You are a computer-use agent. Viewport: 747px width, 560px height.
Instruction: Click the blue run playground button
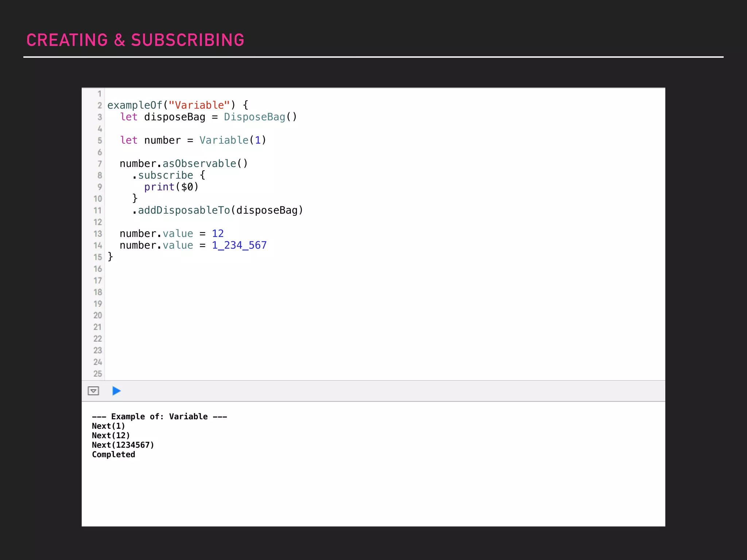116,391
